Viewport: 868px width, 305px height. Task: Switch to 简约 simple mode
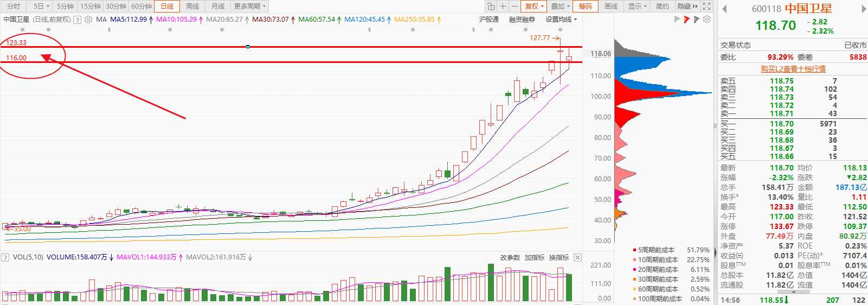(x=663, y=7)
